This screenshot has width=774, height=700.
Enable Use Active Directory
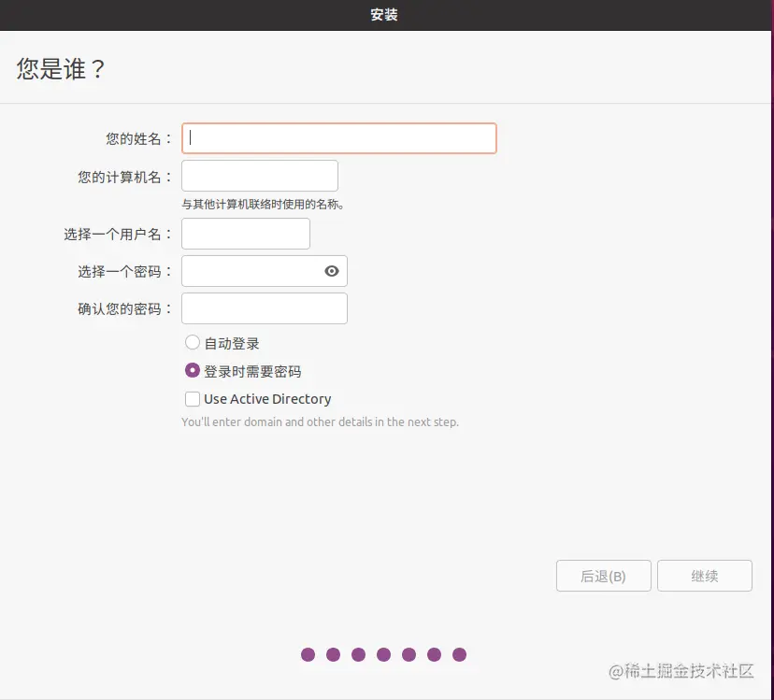click(193, 399)
